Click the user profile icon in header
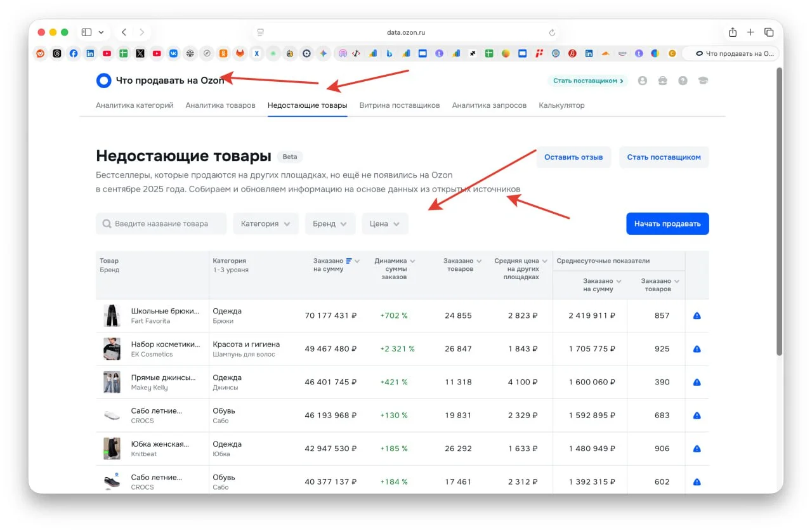 point(643,81)
